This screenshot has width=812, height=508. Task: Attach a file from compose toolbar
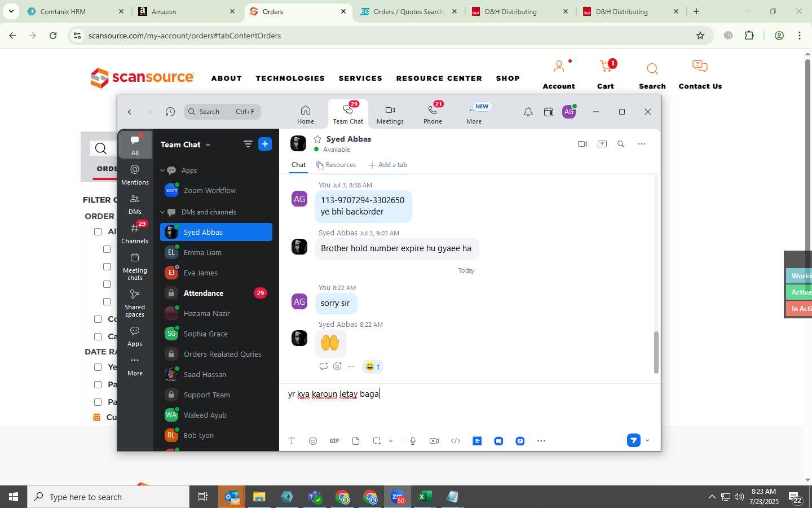[x=356, y=441]
